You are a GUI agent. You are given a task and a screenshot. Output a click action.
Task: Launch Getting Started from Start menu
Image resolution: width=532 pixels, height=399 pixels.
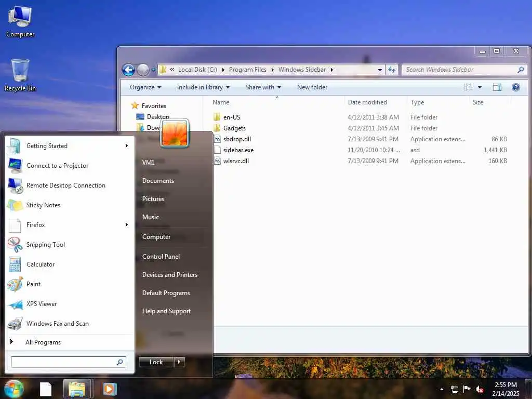coord(70,146)
